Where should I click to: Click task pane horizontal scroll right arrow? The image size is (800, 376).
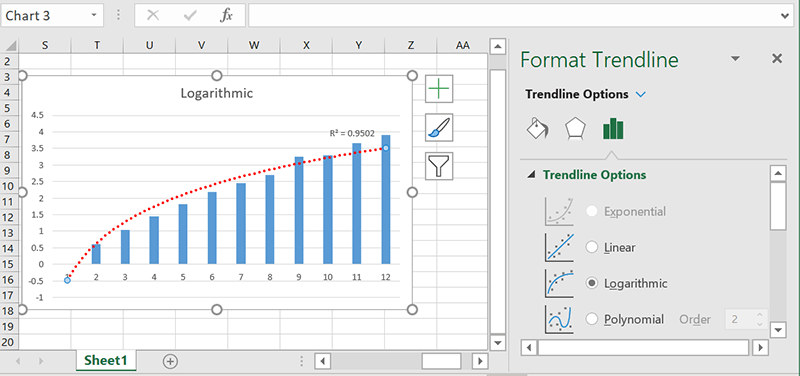(760, 348)
